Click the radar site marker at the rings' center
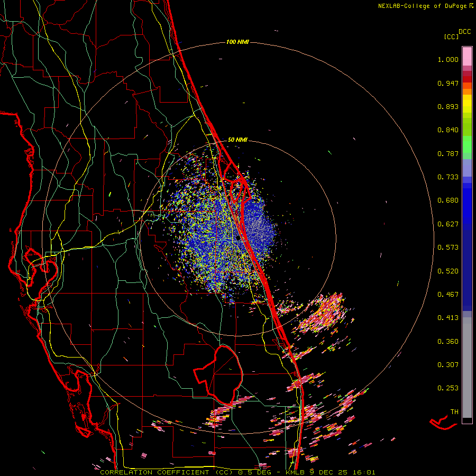 (x=238, y=239)
